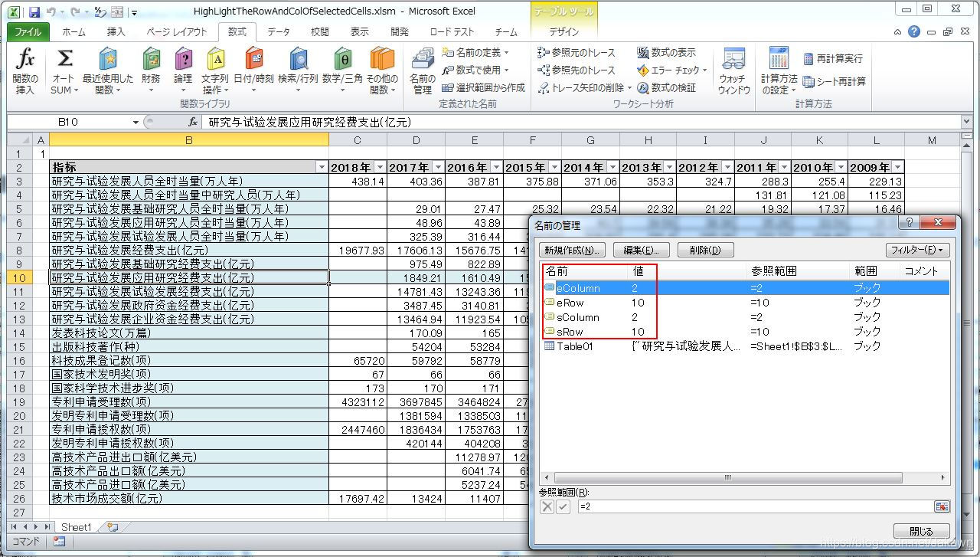This screenshot has width=980, height=557.
Task: Open the AutoSum (オートSUM) icon
Action: coord(64,70)
